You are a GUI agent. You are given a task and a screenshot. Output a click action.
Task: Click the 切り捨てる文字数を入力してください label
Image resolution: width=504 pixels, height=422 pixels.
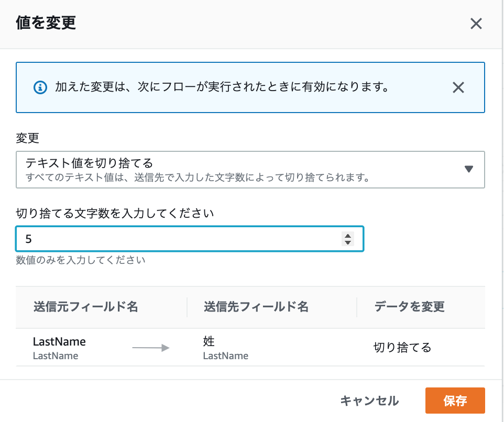coord(115,213)
